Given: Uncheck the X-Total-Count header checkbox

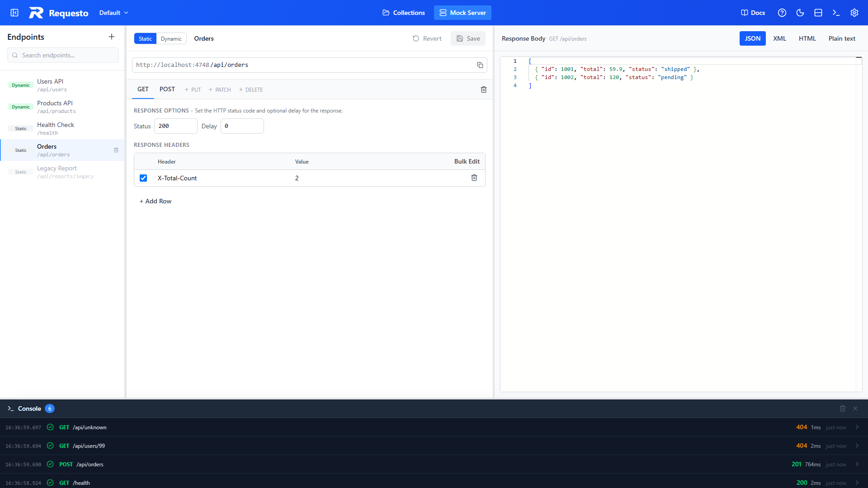Looking at the screenshot, I should click(143, 178).
